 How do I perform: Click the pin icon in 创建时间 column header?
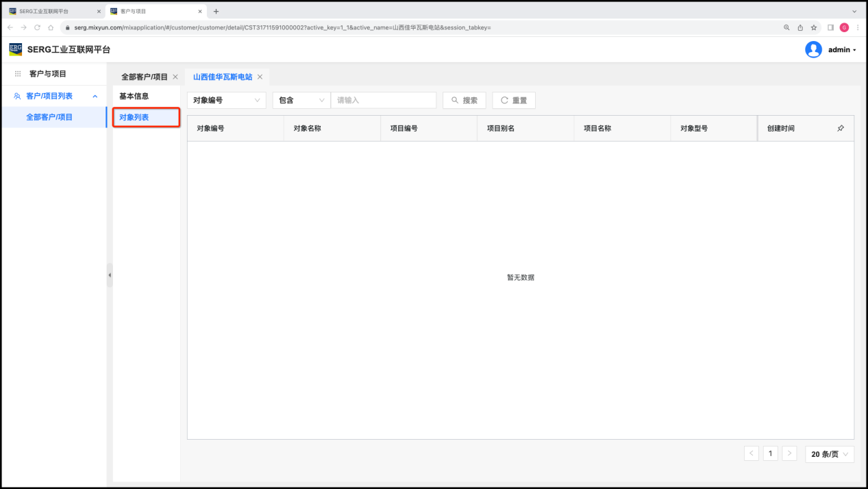tap(841, 128)
